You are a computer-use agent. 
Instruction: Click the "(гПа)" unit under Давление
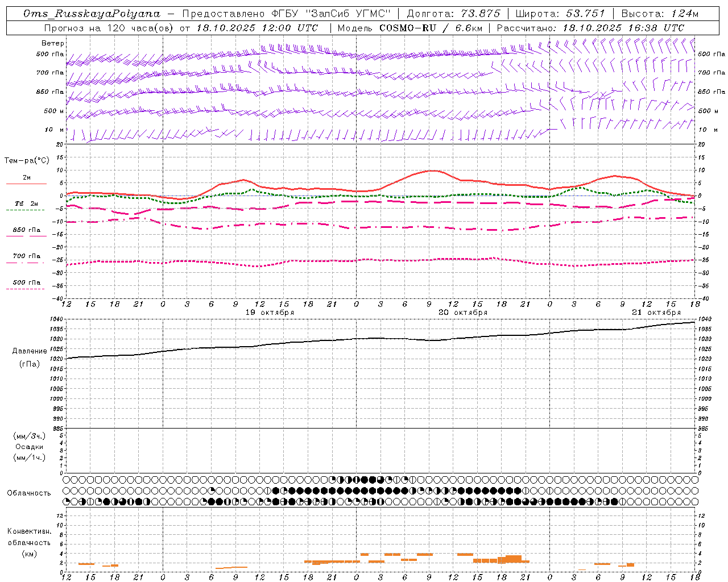30,364
